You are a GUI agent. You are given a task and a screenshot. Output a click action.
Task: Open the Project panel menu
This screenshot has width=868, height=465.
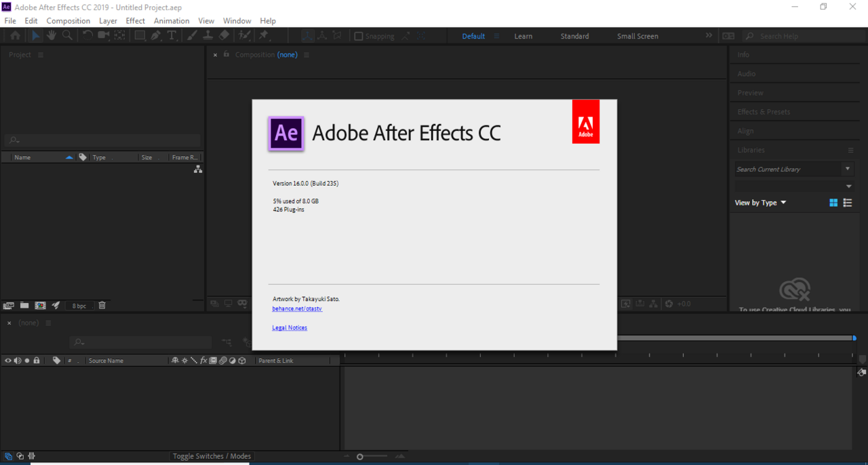coord(41,55)
